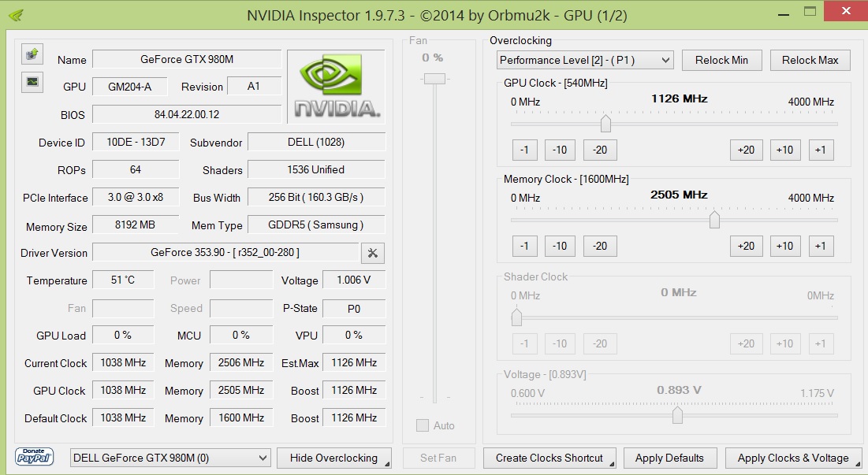Open the Create Clocks Shortcut menu arrow

pos(612,464)
